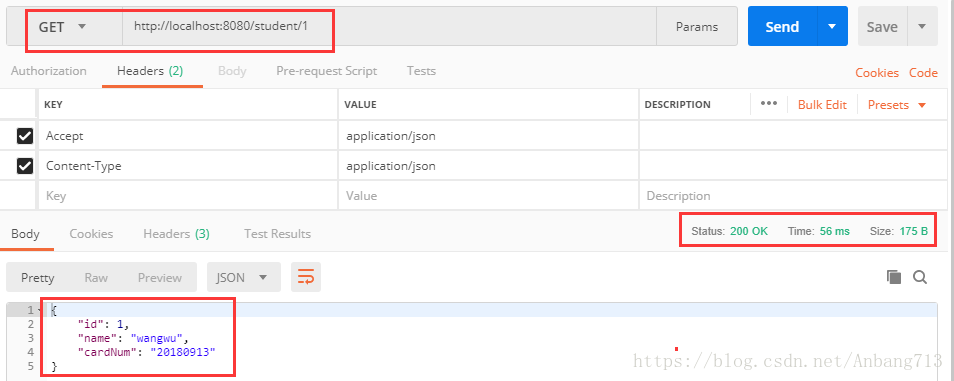Click the 200 OK status text

(x=749, y=231)
